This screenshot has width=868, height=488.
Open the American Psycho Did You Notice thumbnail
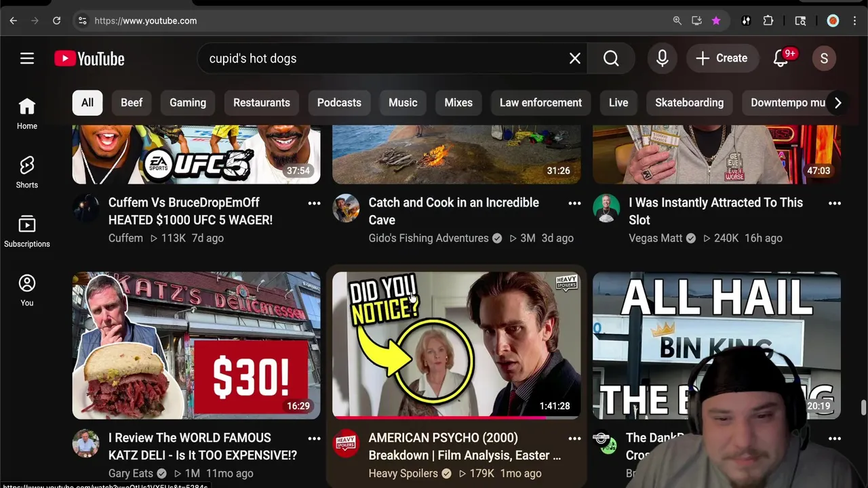456,346
